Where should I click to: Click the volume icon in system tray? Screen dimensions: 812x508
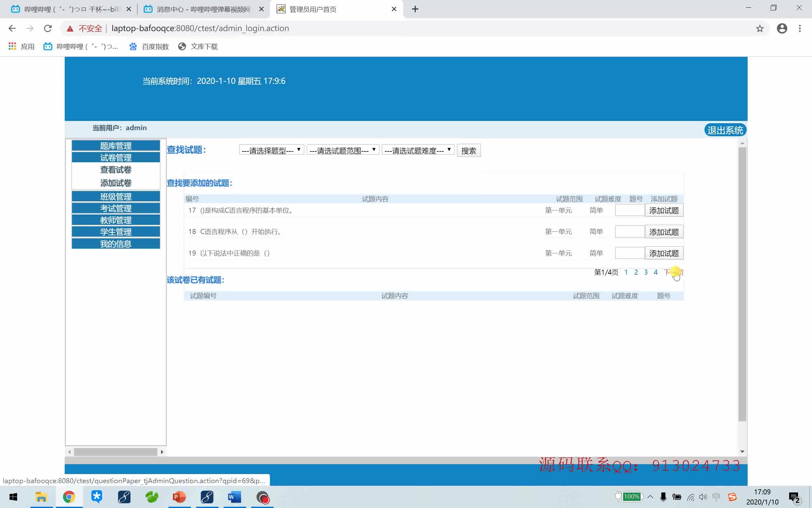click(x=703, y=497)
